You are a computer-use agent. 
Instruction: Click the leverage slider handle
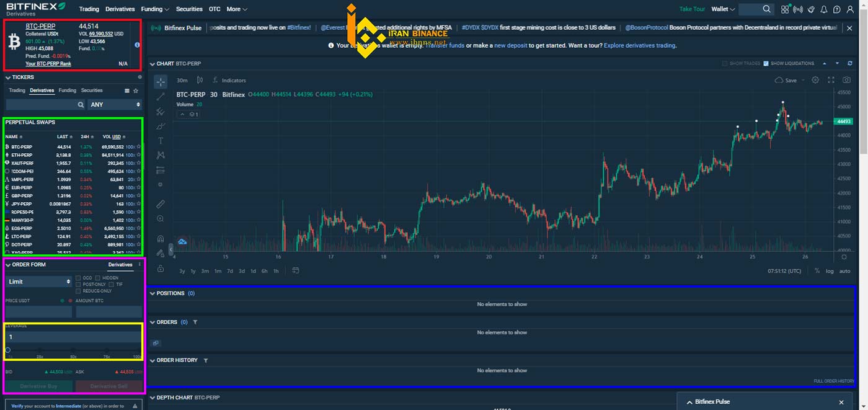[7, 350]
